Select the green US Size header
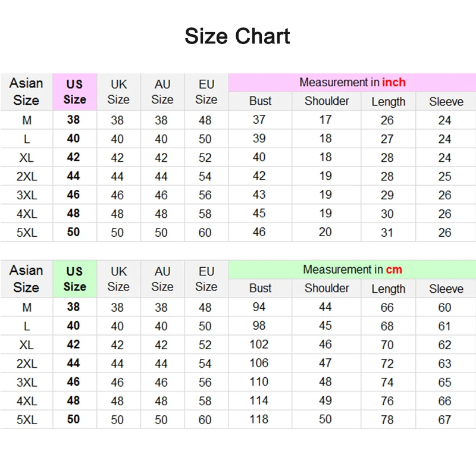The width and height of the screenshot is (476, 476). coord(75,279)
